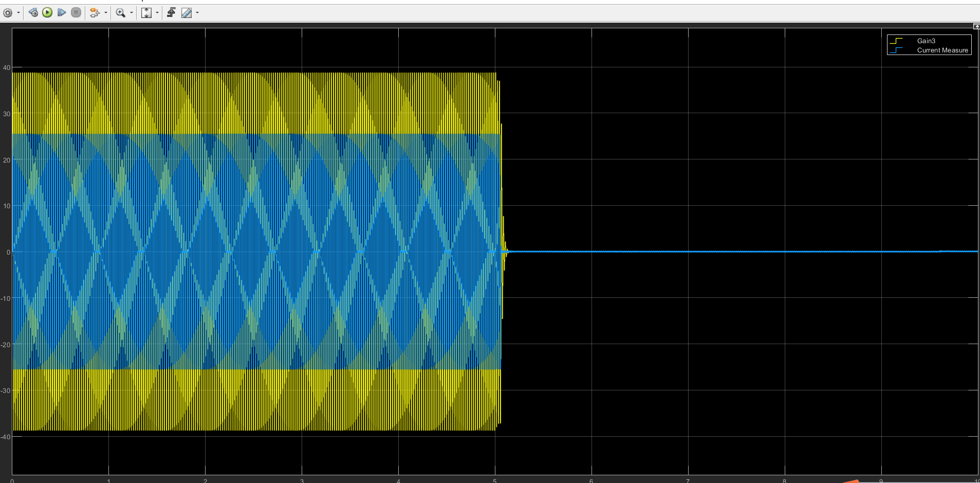The image size is (980, 483).
Task: Click the Cursor Measurements ruler icon
Action: point(187,13)
